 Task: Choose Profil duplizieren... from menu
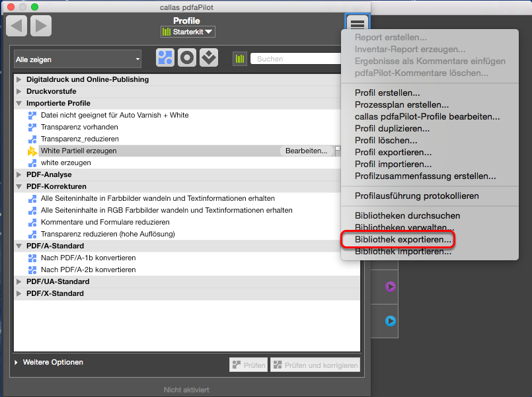(x=430, y=129)
